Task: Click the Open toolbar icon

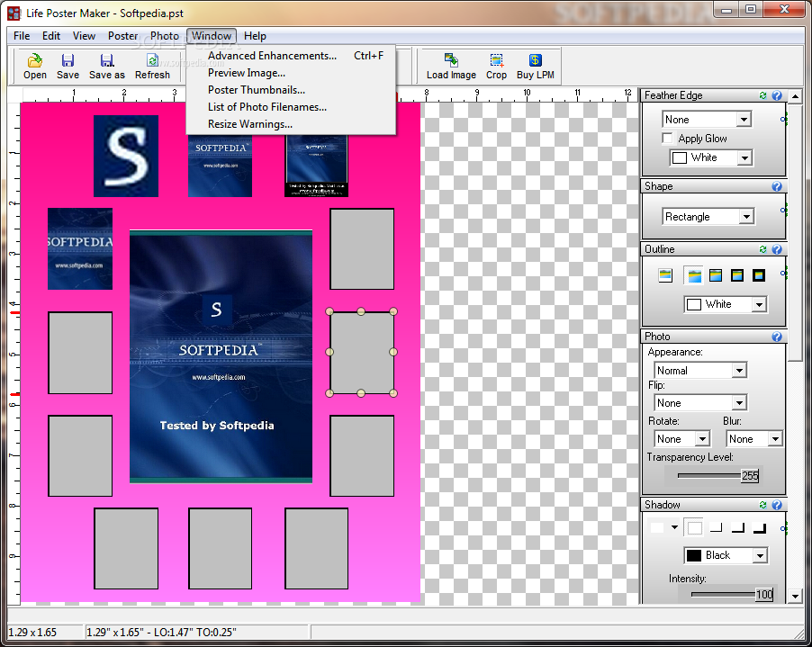Action: (x=35, y=61)
